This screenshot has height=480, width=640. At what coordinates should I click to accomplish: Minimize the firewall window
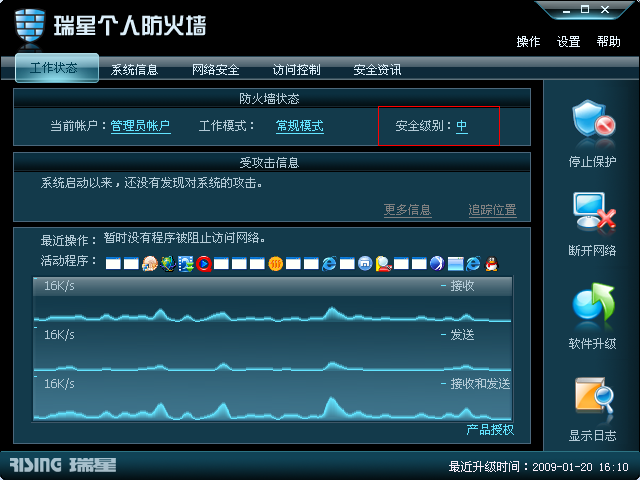tap(566, 10)
